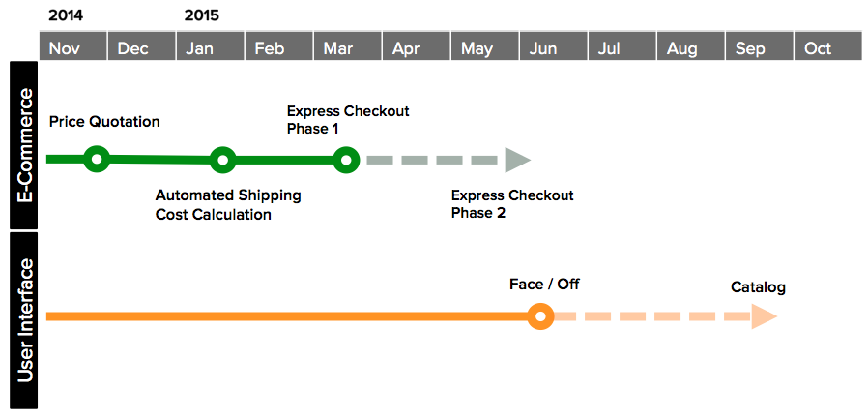The width and height of the screenshot is (868, 420).
Task: Select the orange Face / Off milestone circle
Action: (540, 317)
